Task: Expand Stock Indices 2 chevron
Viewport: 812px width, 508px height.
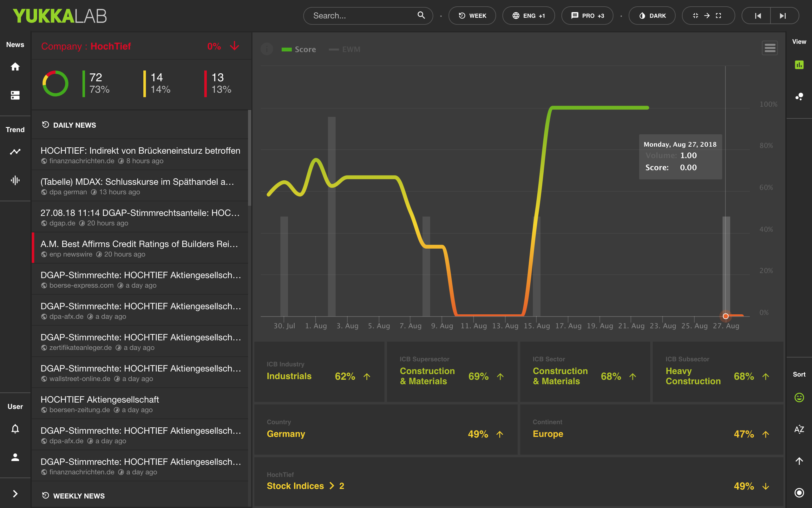Action: pos(332,486)
